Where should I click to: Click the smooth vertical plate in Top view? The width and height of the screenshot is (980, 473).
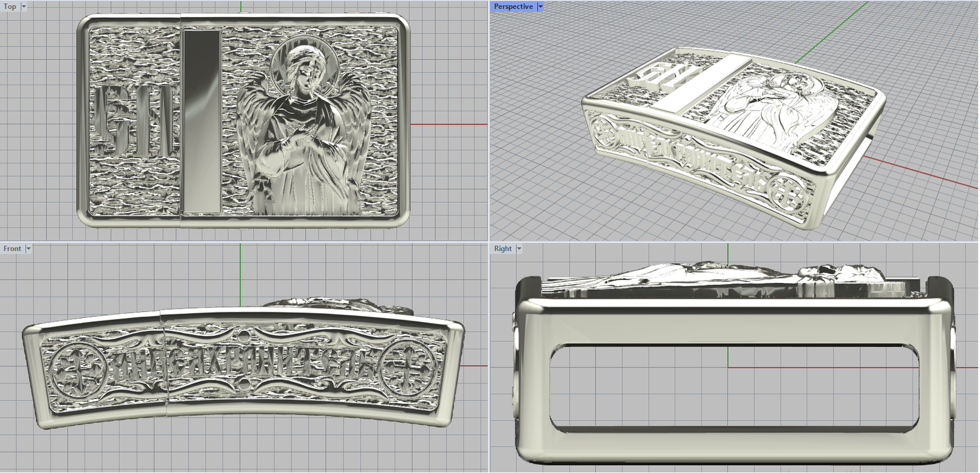coord(202,121)
